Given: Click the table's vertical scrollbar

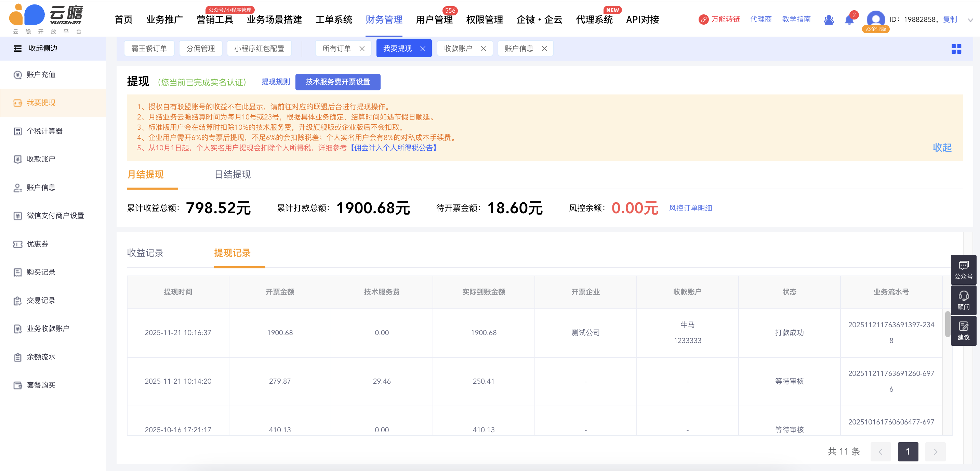Looking at the screenshot, I should pyautogui.click(x=947, y=324).
